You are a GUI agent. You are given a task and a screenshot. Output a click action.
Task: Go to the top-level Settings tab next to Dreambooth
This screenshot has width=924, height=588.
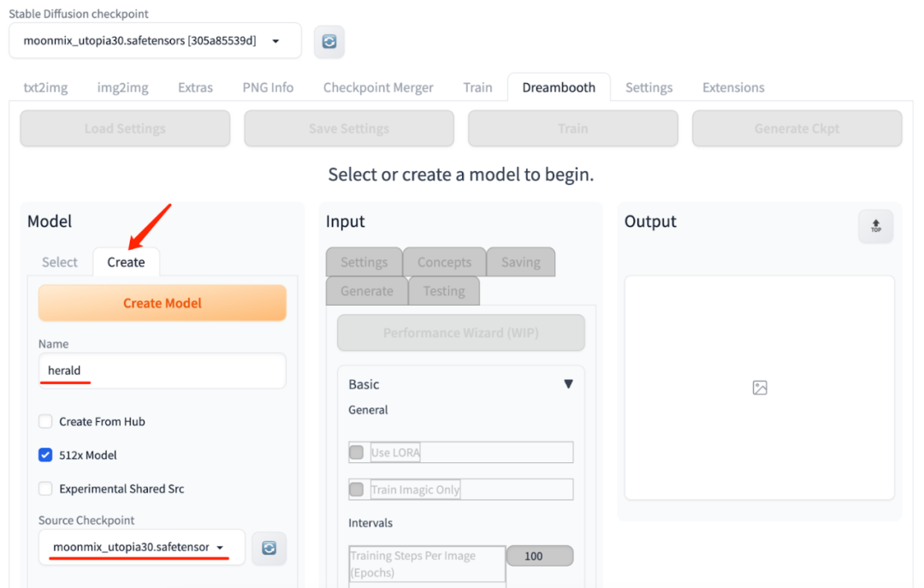[649, 87]
